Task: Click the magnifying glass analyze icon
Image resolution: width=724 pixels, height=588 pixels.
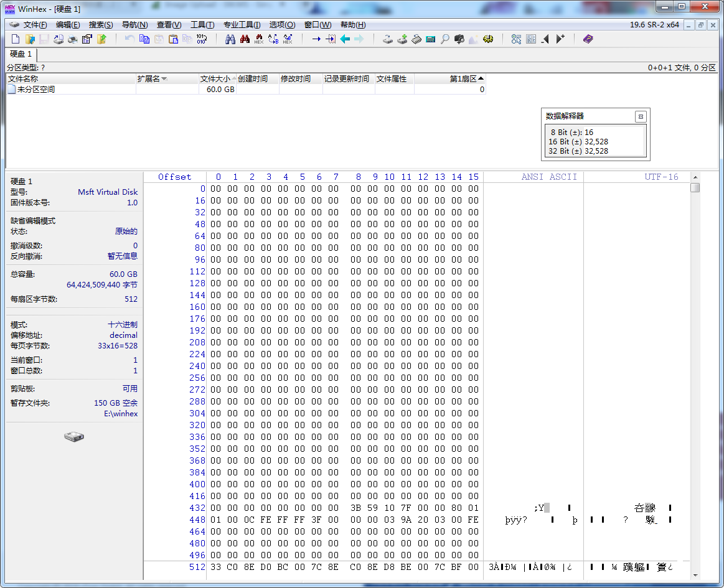Action: click(445, 39)
